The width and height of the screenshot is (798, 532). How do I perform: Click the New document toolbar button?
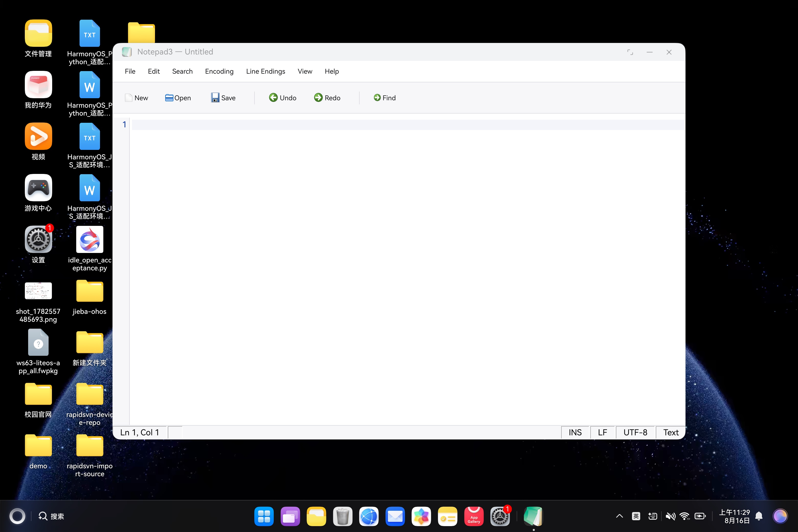tap(136, 98)
